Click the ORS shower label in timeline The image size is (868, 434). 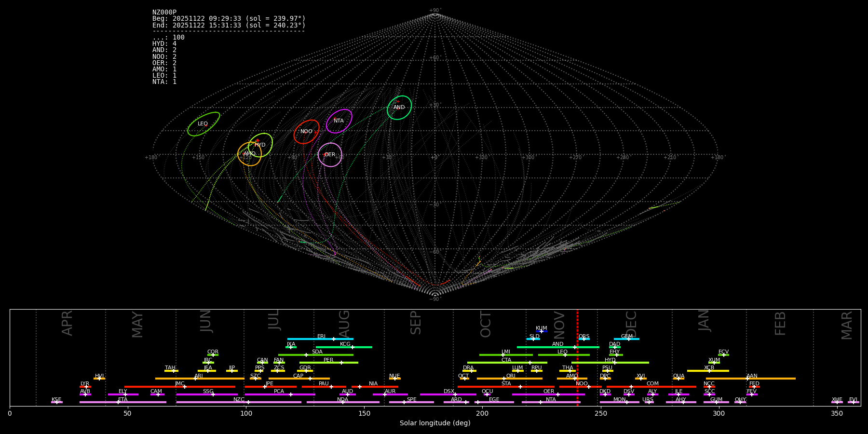[x=584, y=336]
